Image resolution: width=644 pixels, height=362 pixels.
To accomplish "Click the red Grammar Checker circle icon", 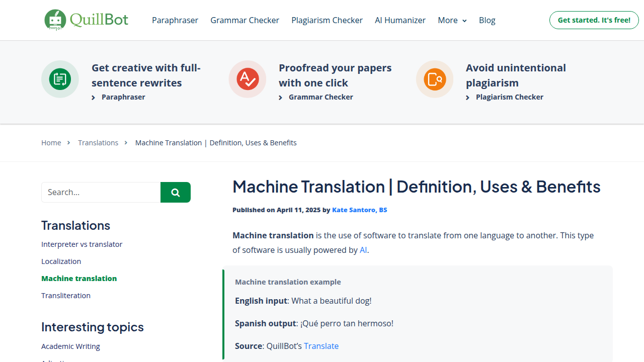I will (x=247, y=79).
